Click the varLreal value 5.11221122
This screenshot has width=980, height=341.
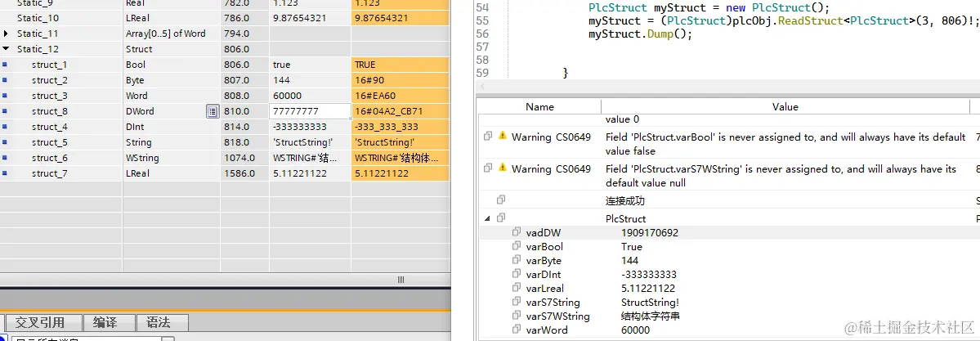[x=648, y=289]
